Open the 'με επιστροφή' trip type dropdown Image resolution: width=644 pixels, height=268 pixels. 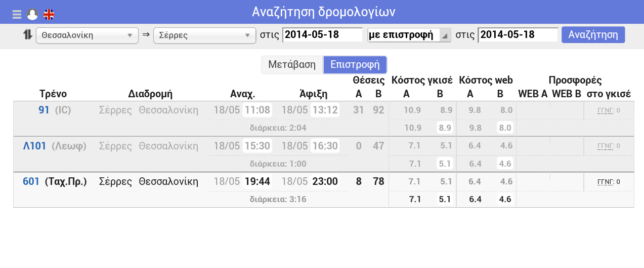pos(409,35)
